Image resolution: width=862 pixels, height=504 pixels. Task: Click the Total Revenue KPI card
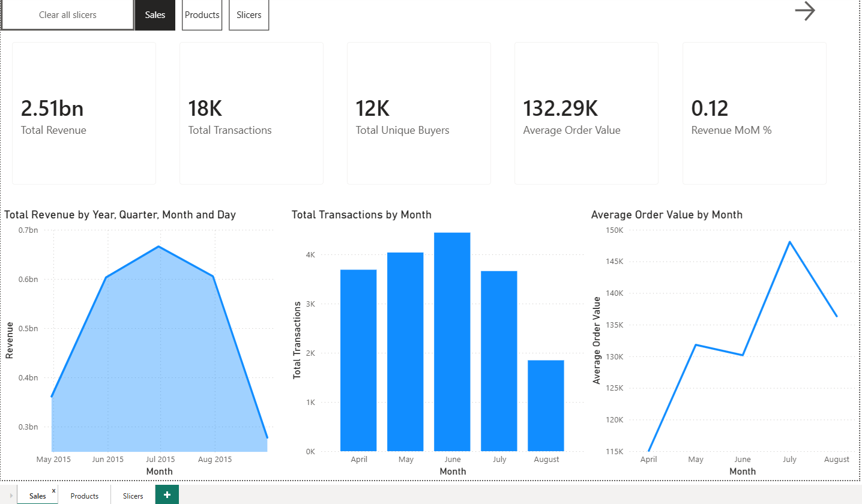[x=83, y=113]
